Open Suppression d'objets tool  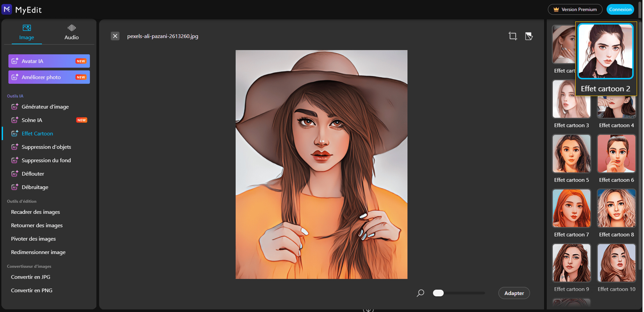pyautogui.click(x=46, y=147)
